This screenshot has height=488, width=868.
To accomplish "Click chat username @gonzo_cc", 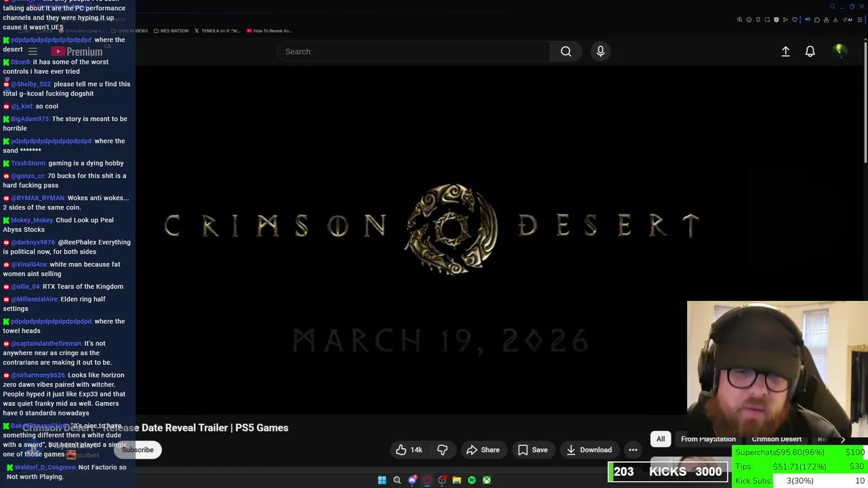I will (28, 176).
